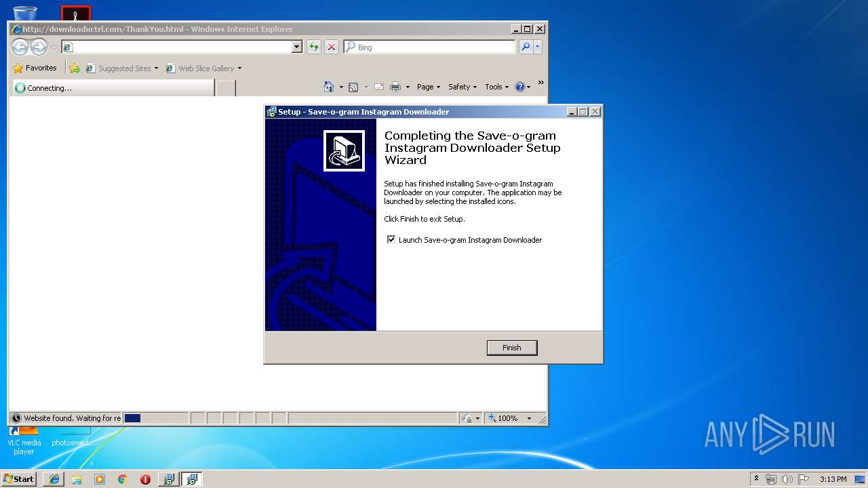Image resolution: width=868 pixels, height=488 pixels.
Task: Click the Show Desktop button
Action: tap(861, 479)
